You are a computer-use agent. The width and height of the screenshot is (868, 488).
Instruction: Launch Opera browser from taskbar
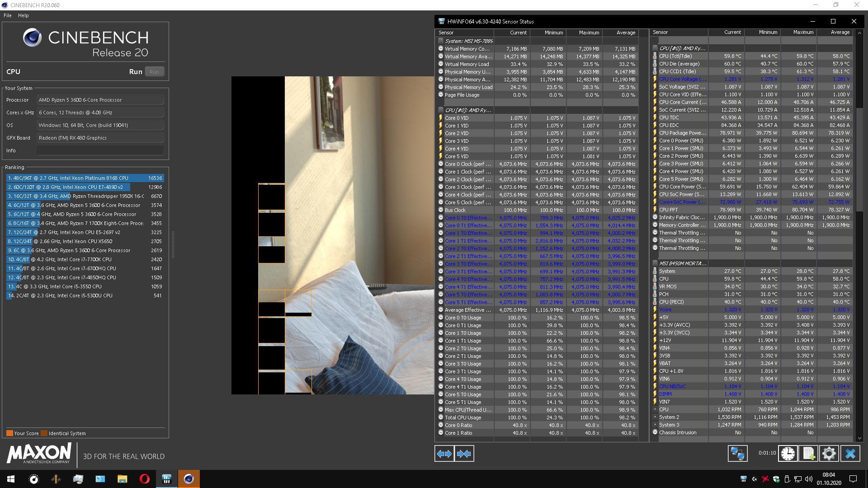pyautogui.click(x=144, y=479)
